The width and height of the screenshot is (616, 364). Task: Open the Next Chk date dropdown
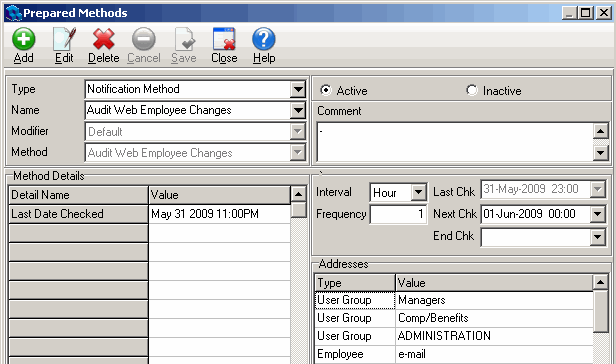point(598,214)
